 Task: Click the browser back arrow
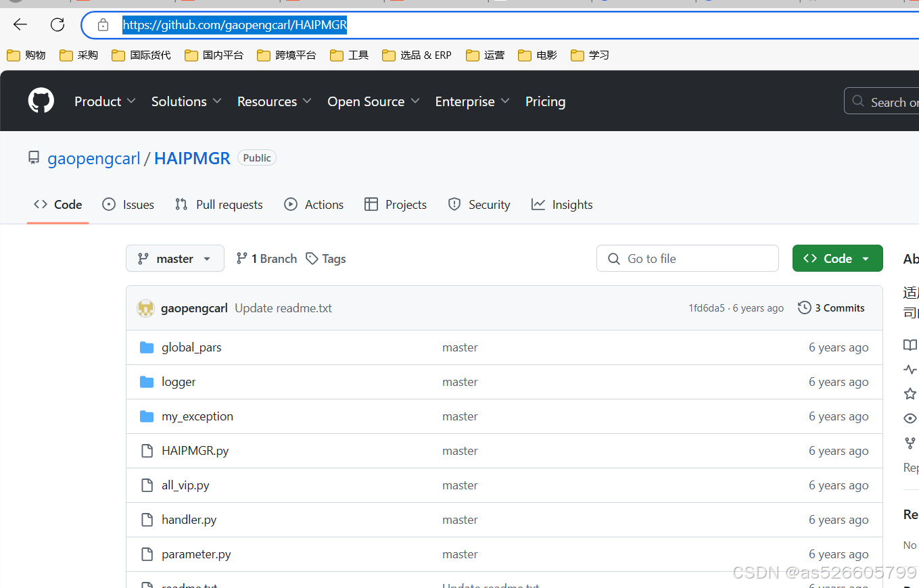click(x=20, y=25)
